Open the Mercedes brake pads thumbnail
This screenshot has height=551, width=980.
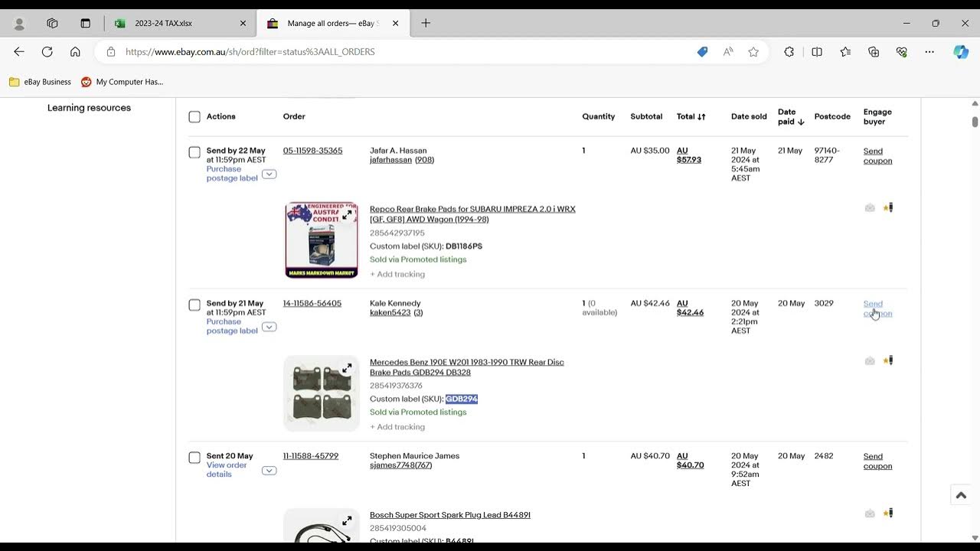pos(322,393)
